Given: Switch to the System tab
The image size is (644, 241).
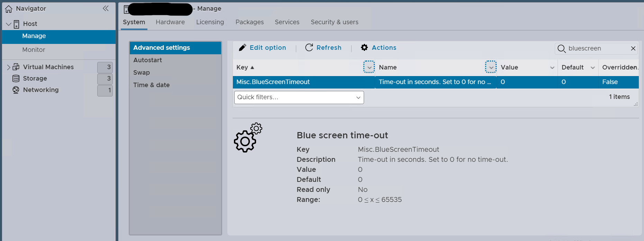Looking at the screenshot, I should 134,22.
